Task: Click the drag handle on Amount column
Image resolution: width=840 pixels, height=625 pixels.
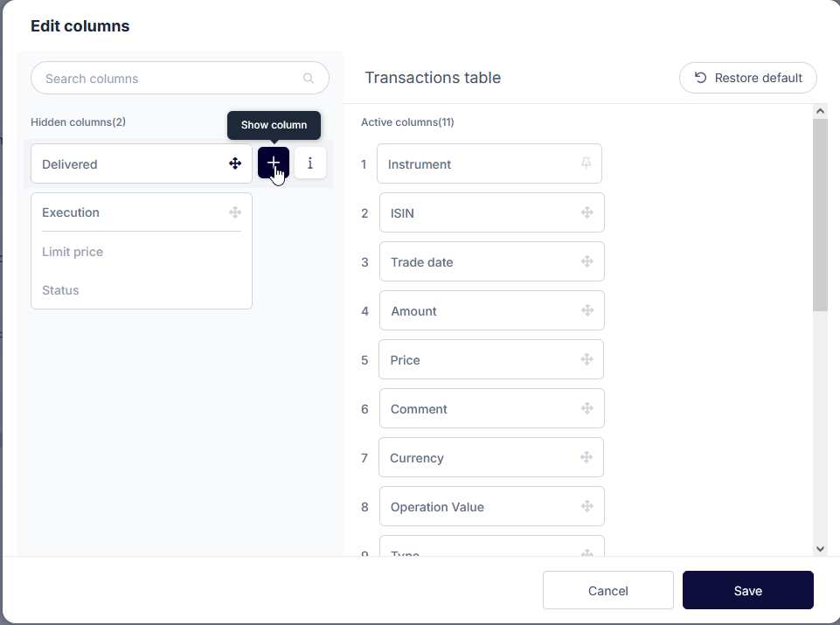Action: click(x=587, y=310)
